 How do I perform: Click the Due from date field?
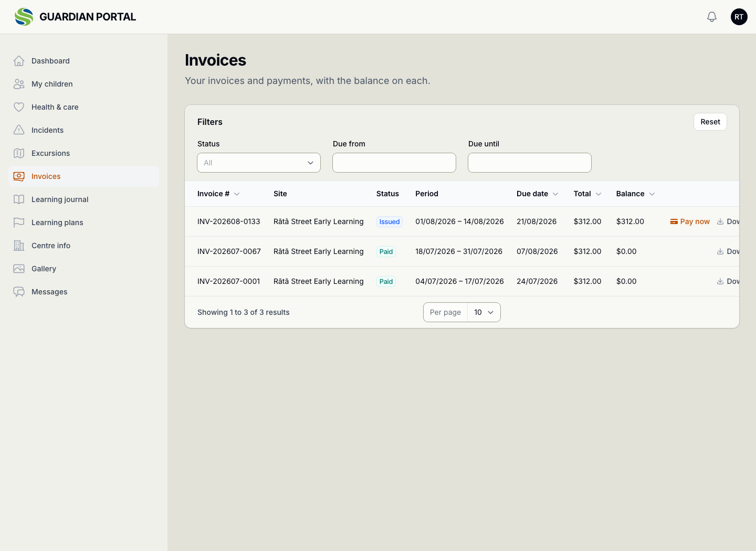[394, 163]
